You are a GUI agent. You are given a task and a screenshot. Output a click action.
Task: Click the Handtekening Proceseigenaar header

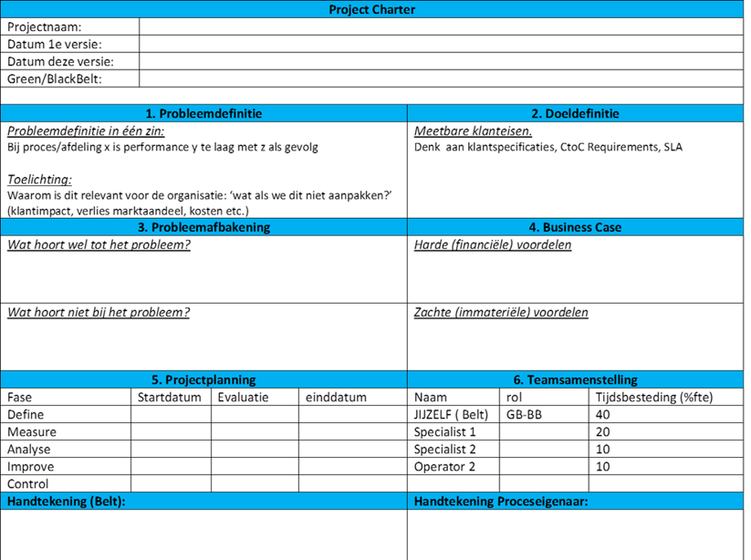(575, 501)
